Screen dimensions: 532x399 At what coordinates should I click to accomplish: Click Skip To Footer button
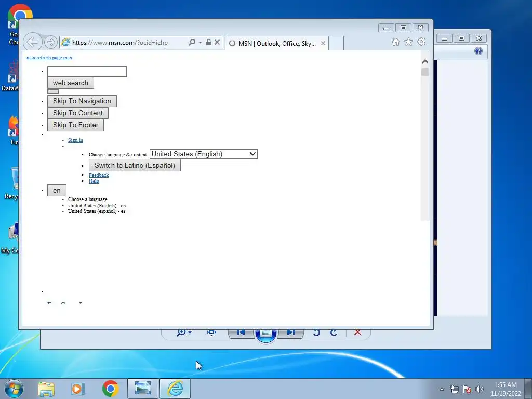[75, 125]
